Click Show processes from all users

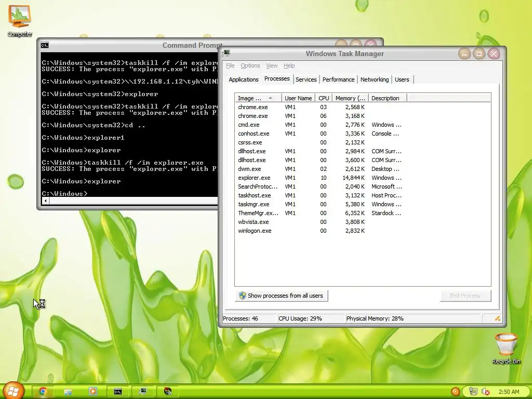(x=281, y=296)
